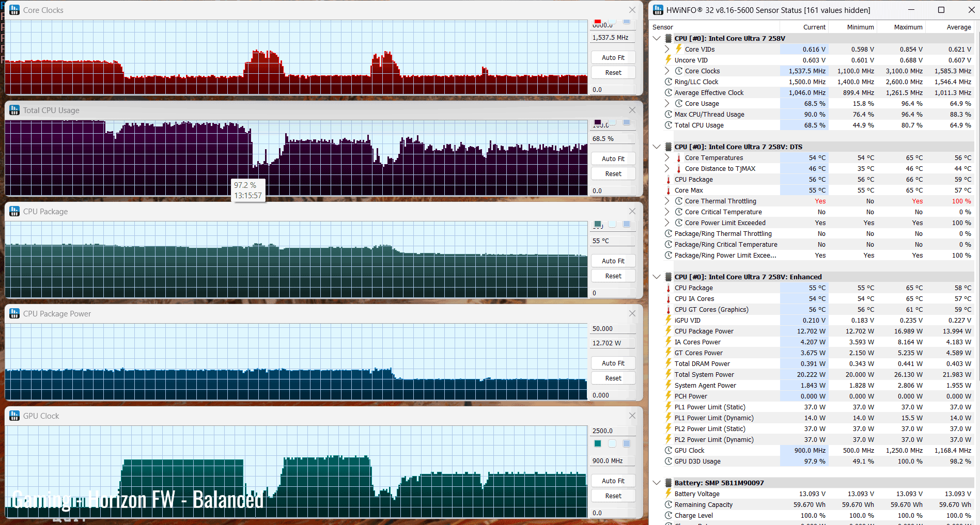Collapse the CPU [#0]: Intel Core Ultra 7 258V group
The width and height of the screenshot is (980, 525).
[657, 38]
